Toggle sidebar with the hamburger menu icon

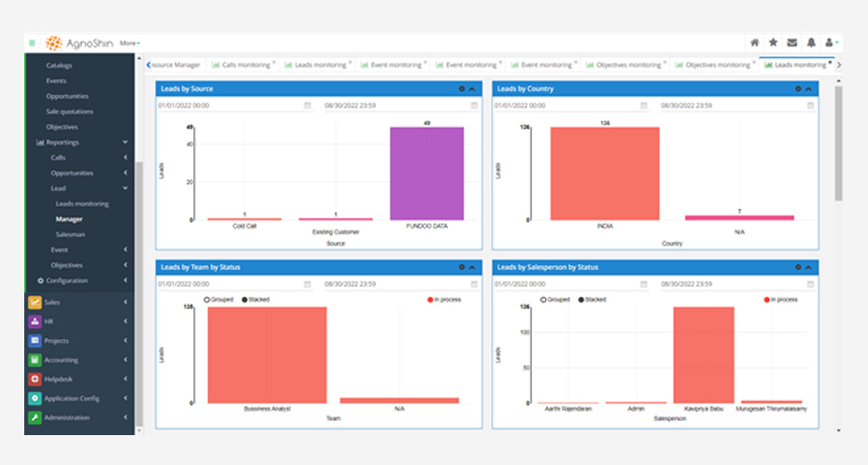tap(32, 43)
